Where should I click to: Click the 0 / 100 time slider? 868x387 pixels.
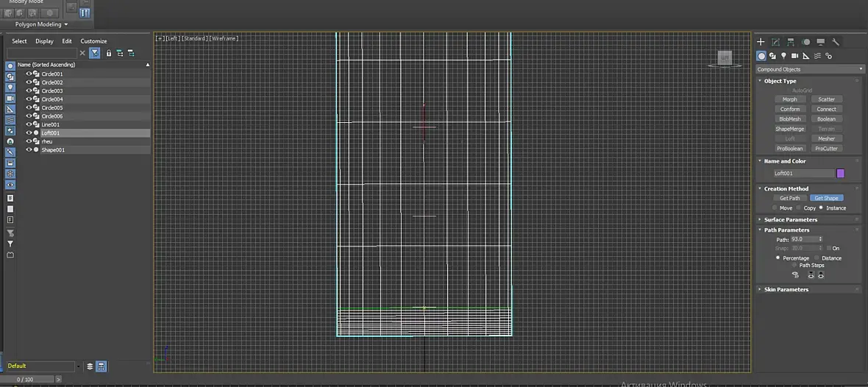pos(26,380)
